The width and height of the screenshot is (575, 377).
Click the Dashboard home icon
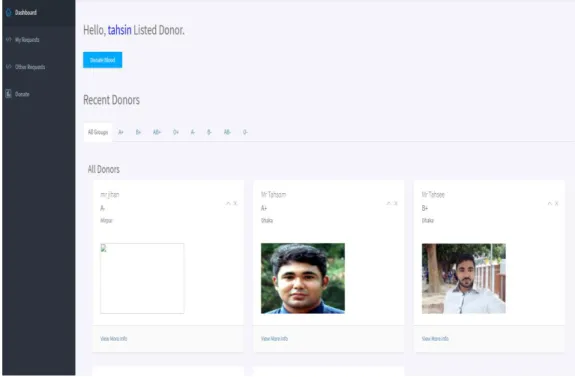click(x=8, y=12)
